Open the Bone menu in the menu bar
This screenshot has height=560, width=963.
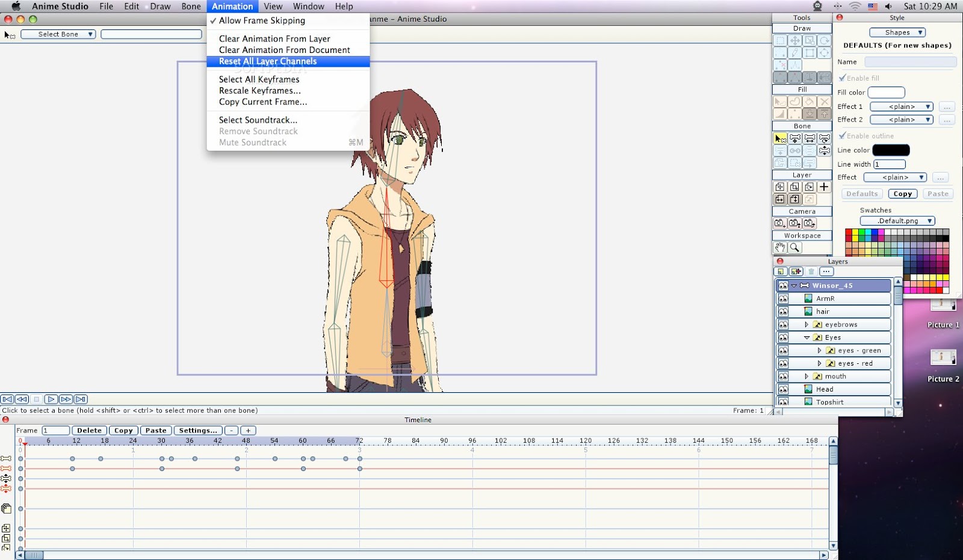click(191, 6)
